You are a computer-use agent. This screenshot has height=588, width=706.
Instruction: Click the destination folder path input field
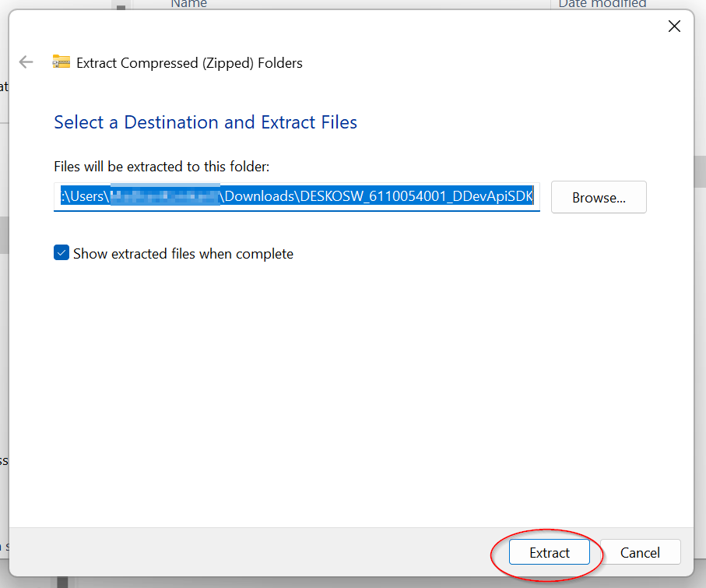[296, 195]
